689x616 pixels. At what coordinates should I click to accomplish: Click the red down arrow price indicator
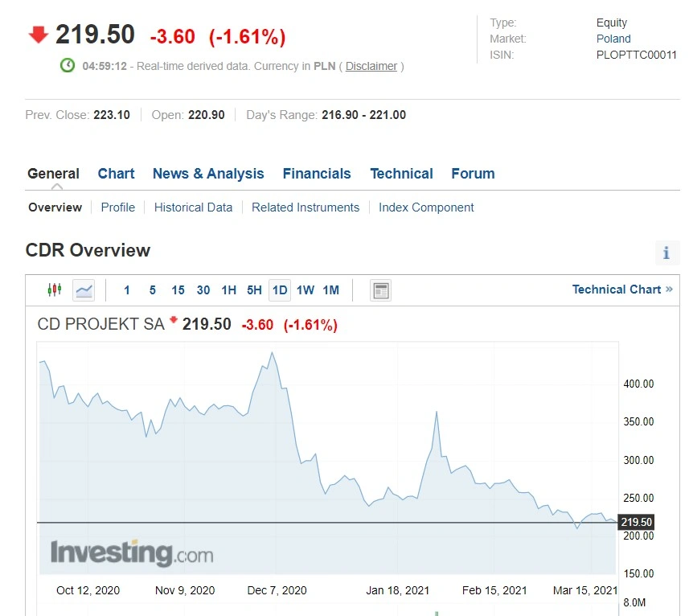point(39,35)
